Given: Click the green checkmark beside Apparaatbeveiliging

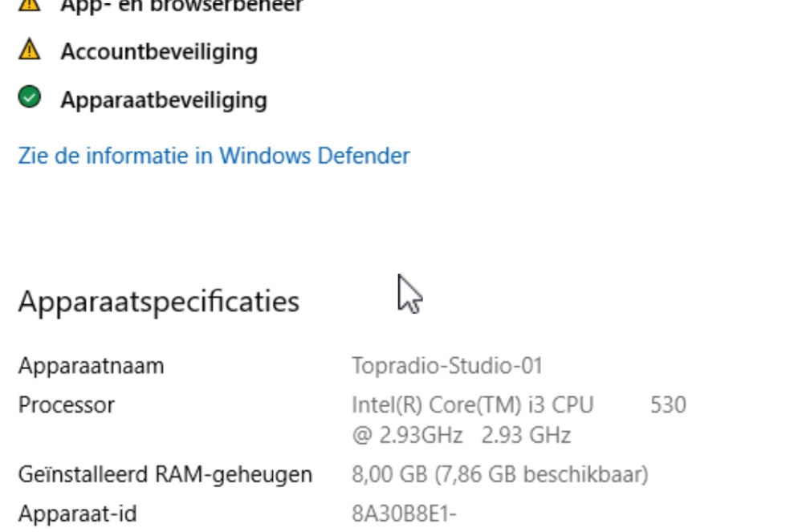Looking at the screenshot, I should pos(29,99).
